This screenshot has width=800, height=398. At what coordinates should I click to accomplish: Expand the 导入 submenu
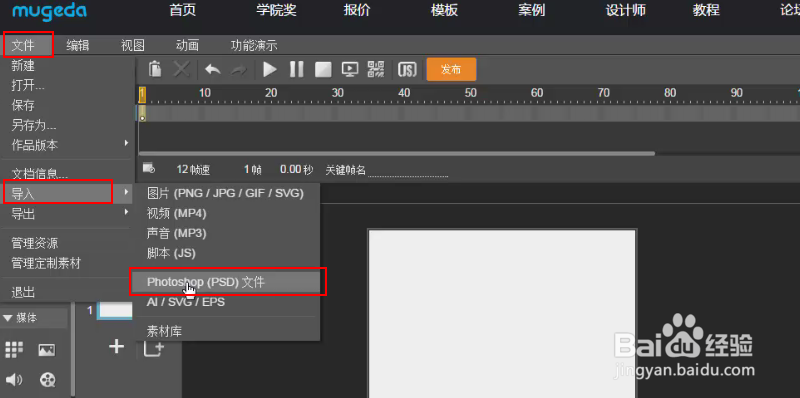67,194
